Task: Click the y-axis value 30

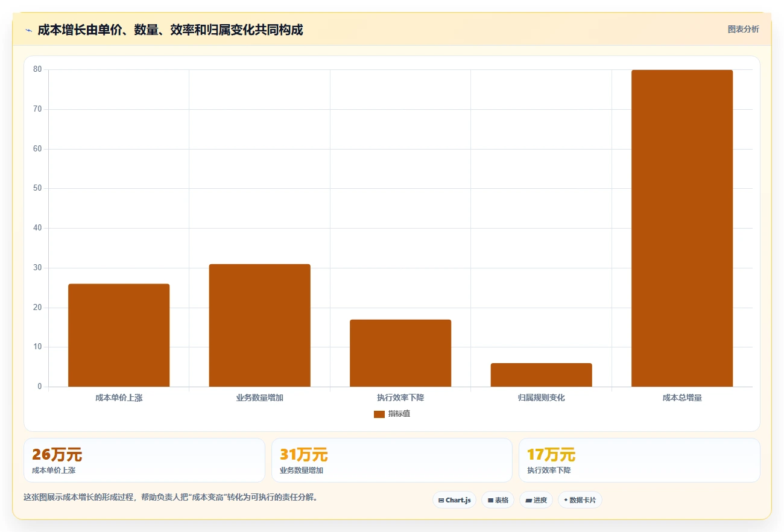Action: [37, 268]
